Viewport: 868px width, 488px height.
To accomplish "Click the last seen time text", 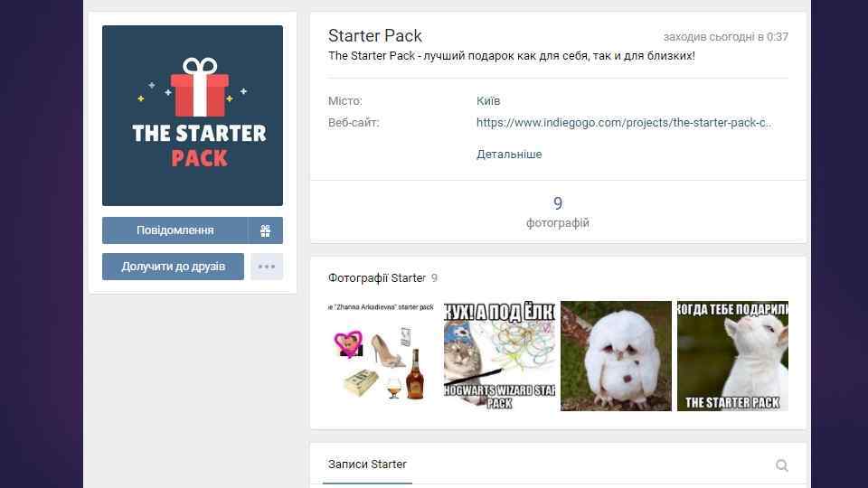I will point(726,37).
